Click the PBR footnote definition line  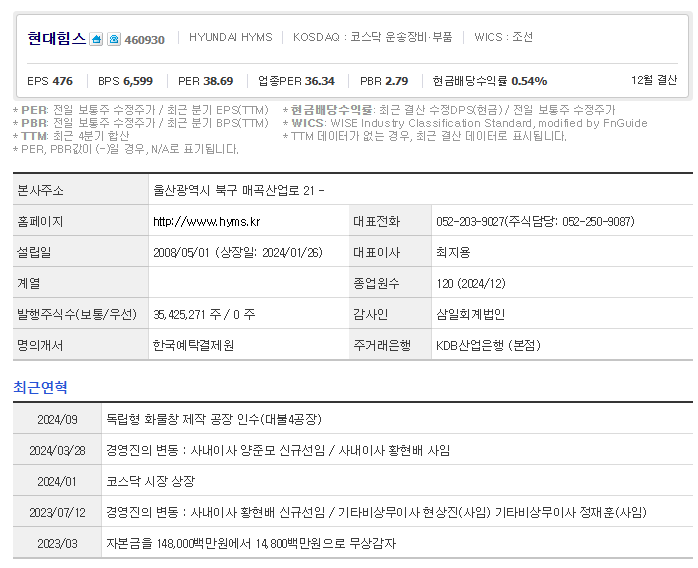[141, 123]
